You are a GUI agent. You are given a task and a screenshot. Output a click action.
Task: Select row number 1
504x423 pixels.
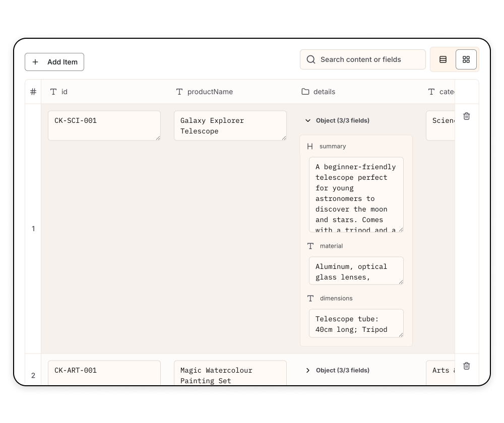(33, 229)
